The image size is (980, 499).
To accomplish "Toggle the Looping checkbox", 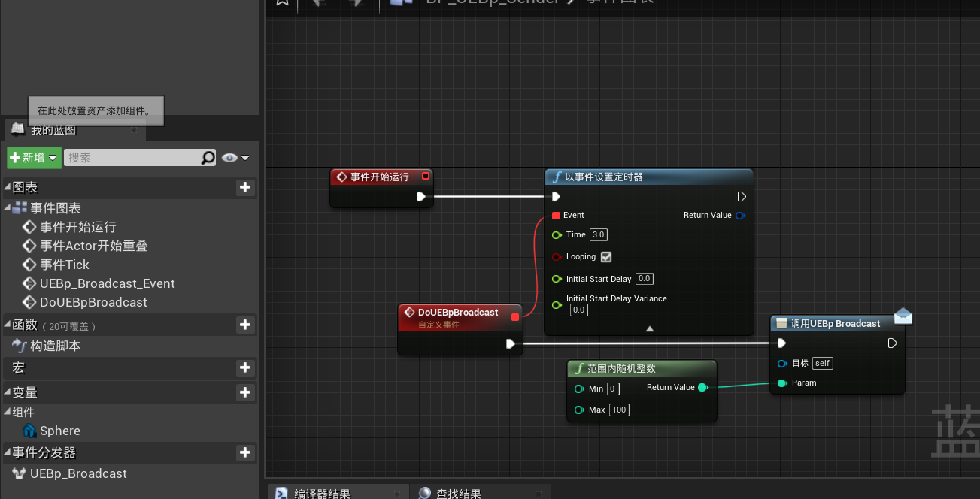I will [606, 257].
